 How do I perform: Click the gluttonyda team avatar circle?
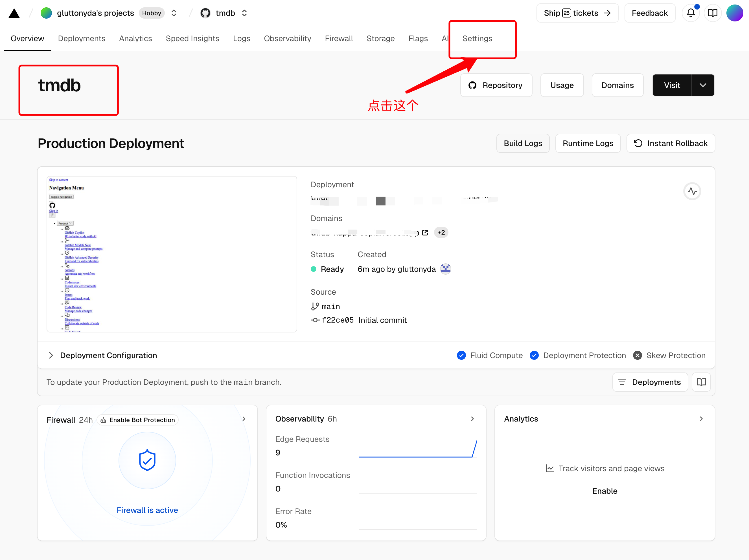click(x=46, y=13)
